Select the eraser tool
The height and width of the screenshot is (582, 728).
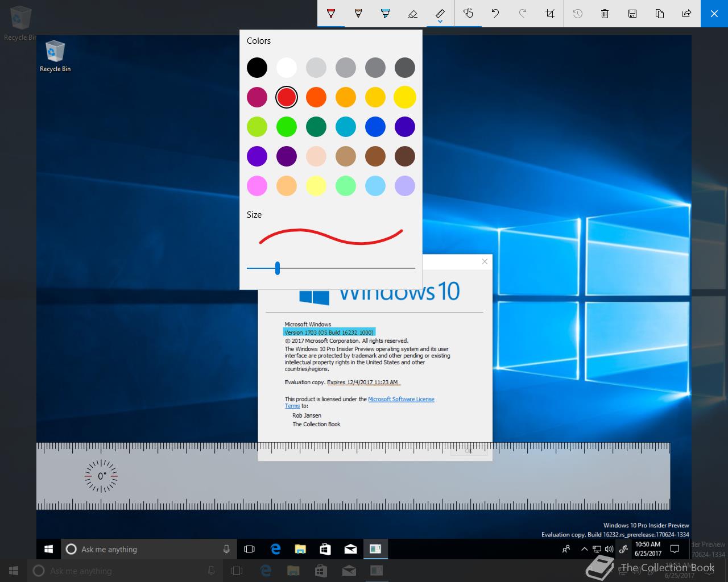413,14
